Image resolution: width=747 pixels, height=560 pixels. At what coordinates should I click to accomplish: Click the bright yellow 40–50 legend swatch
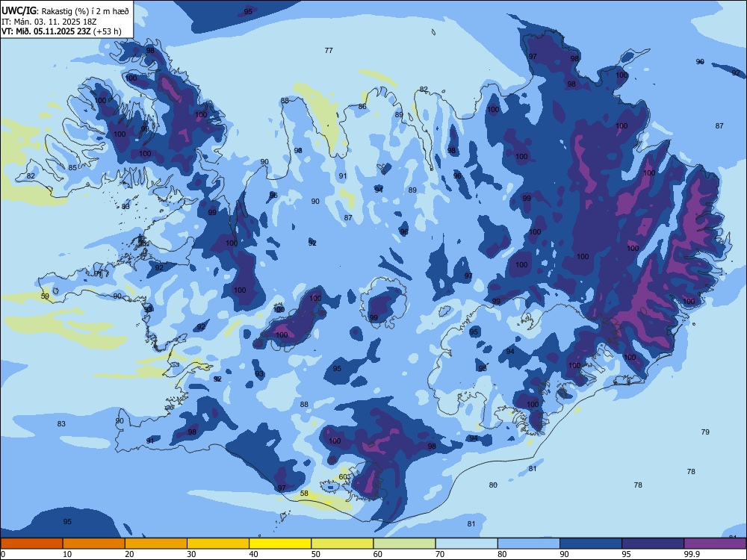click(280, 544)
